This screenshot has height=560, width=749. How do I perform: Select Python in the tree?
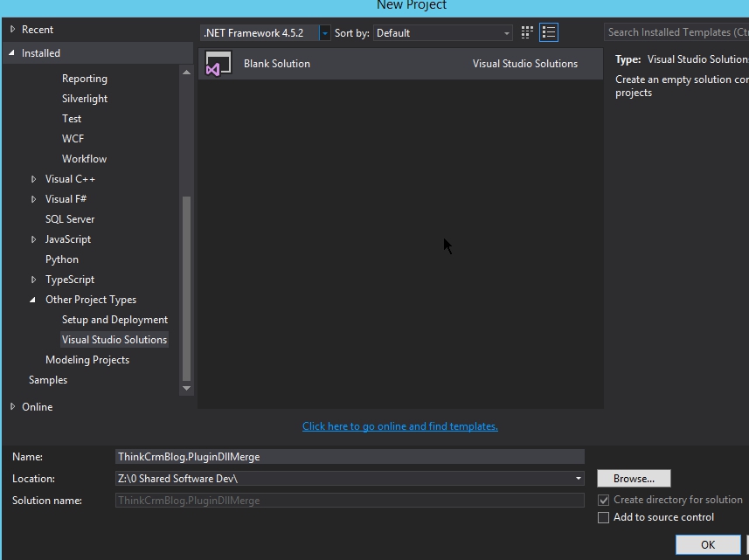pyautogui.click(x=62, y=259)
